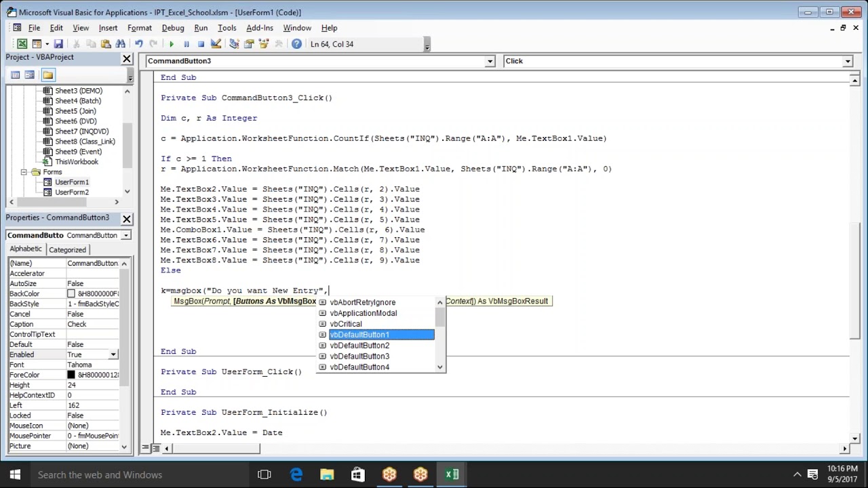Screen dimensions: 868x488
Task: Launch Microsoft Edge from taskbar
Action: click(296, 474)
